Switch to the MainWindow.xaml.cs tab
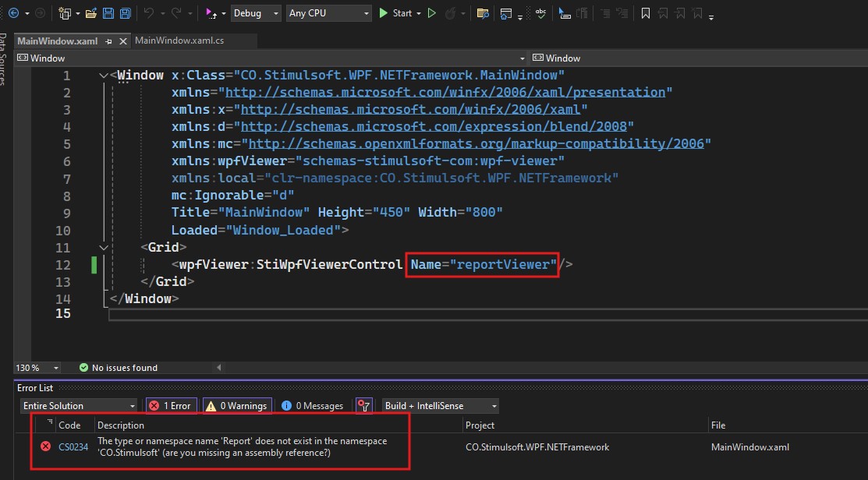Image resolution: width=868 pixels, height=480 pixels. (x=179, y=41)
